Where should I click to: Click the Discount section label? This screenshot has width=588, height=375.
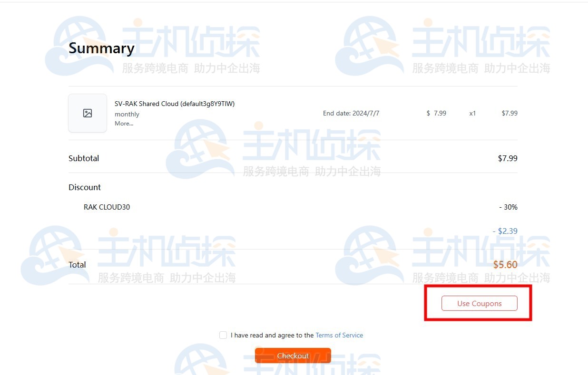click(x=85, y=187)
